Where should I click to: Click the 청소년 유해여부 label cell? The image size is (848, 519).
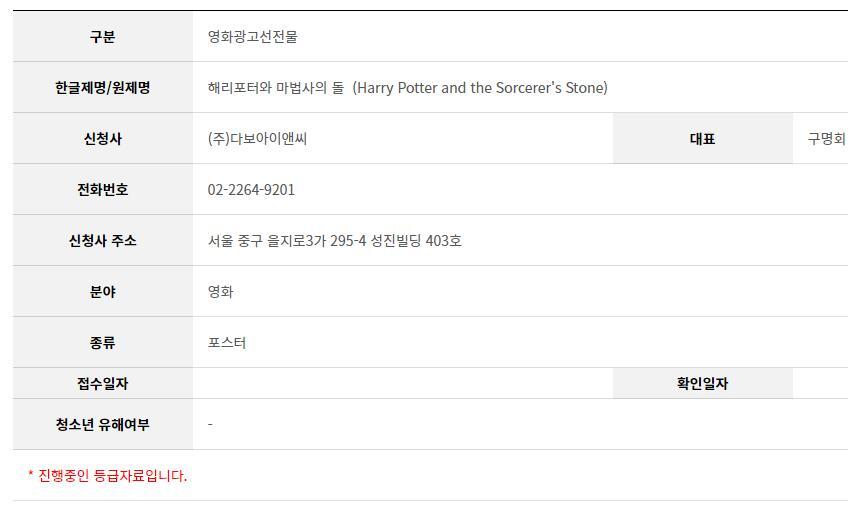[x=102, y=425]
